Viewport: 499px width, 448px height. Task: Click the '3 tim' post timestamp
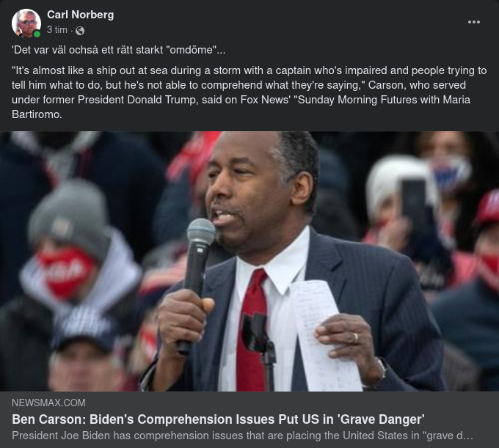(x=57, y=30)
